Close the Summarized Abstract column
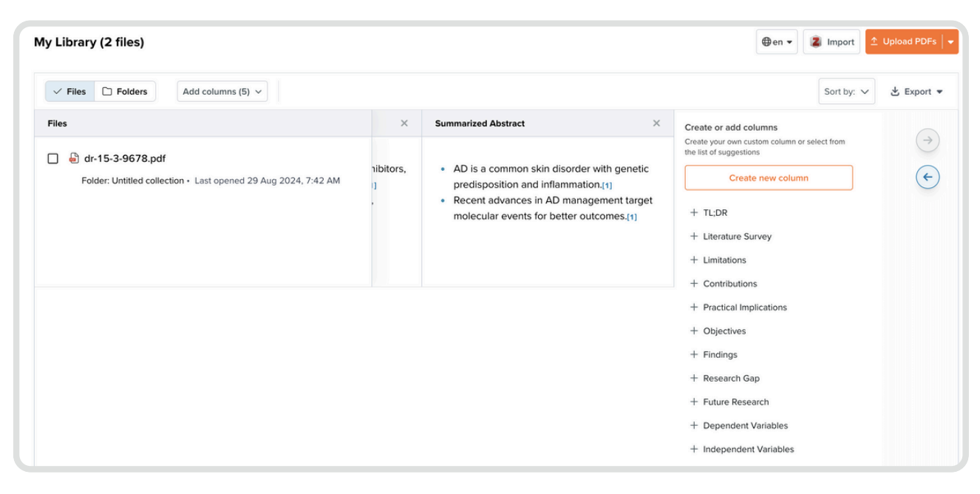Image resolution: width=980 pixels, height=494 pixels. [x=656, y=123]
